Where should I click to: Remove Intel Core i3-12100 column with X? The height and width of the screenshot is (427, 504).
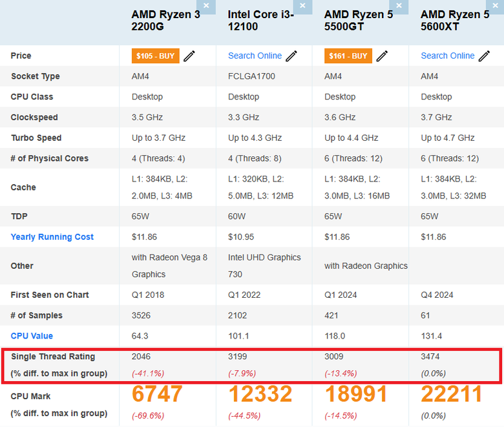pos(302,6)
